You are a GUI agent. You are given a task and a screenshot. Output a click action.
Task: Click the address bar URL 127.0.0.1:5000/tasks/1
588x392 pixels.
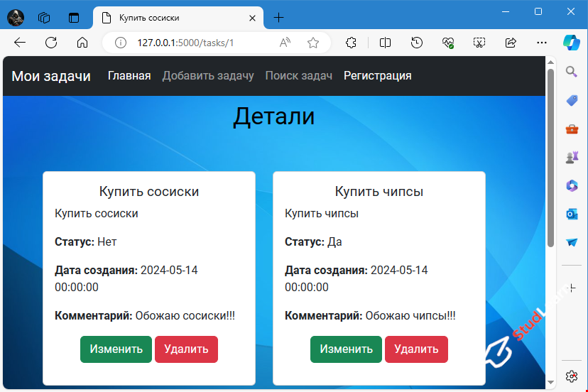click(185, 43)
